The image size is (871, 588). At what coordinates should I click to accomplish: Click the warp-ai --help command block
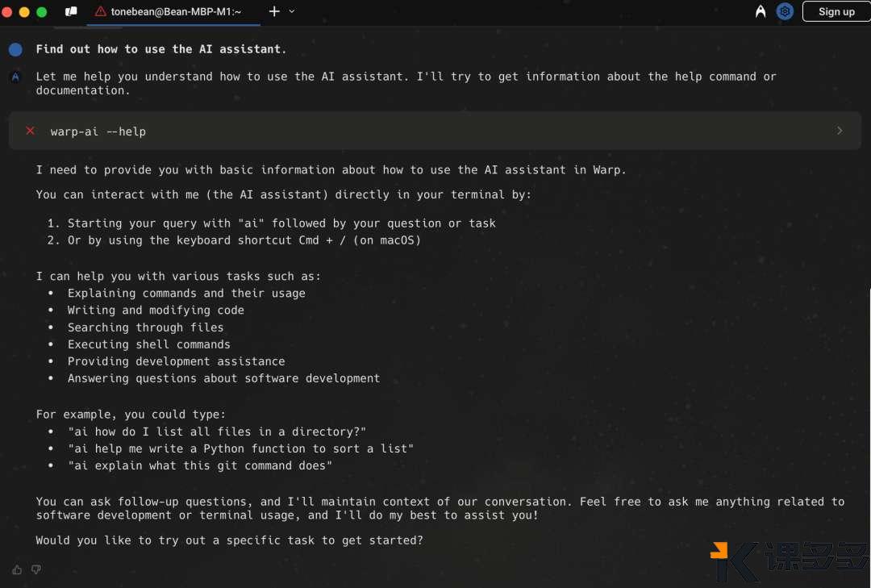tap(435, 131)
